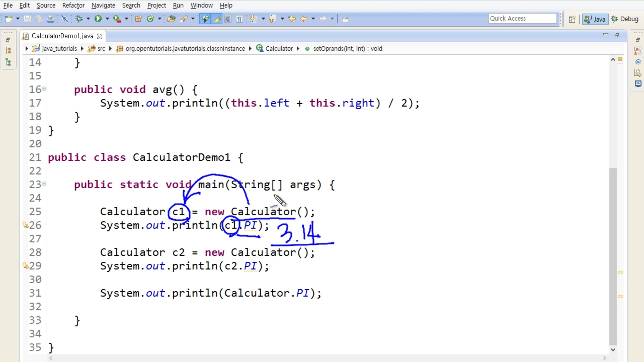Open dropdown next to New Java Class

tap(159, 19)
